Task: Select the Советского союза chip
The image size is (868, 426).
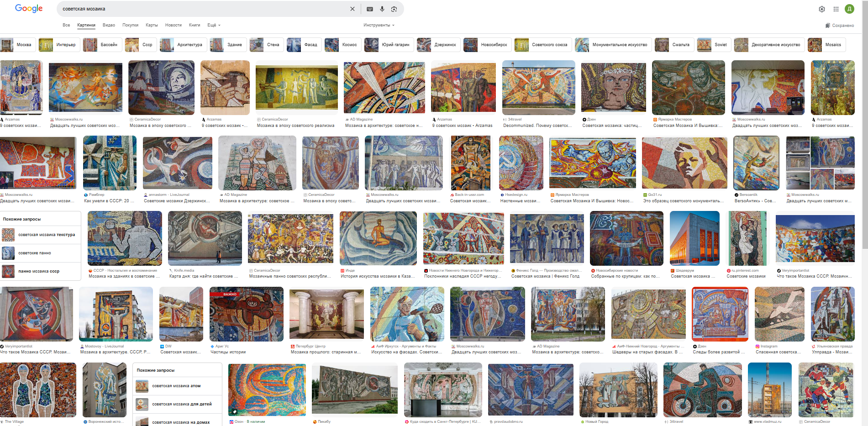Action: click(x=543, y=45)
